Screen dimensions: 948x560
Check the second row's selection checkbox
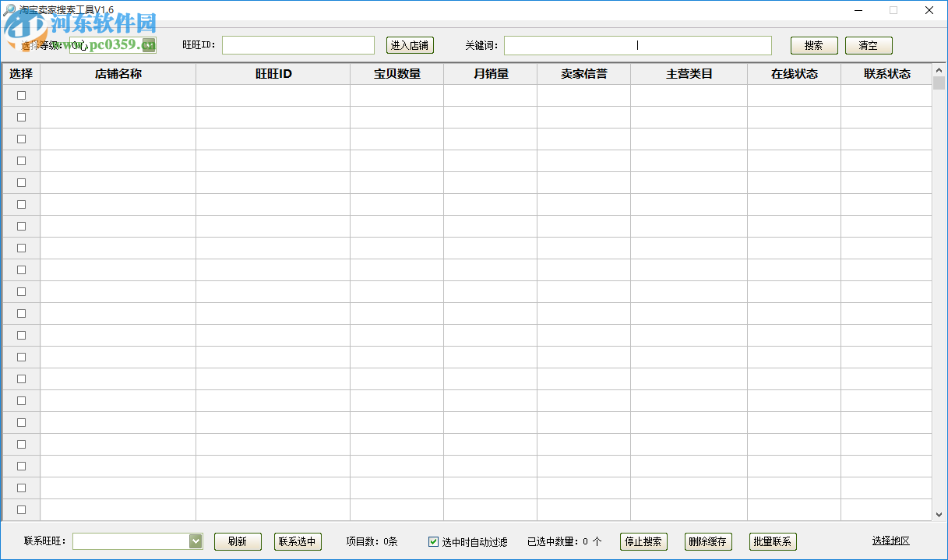20,117
